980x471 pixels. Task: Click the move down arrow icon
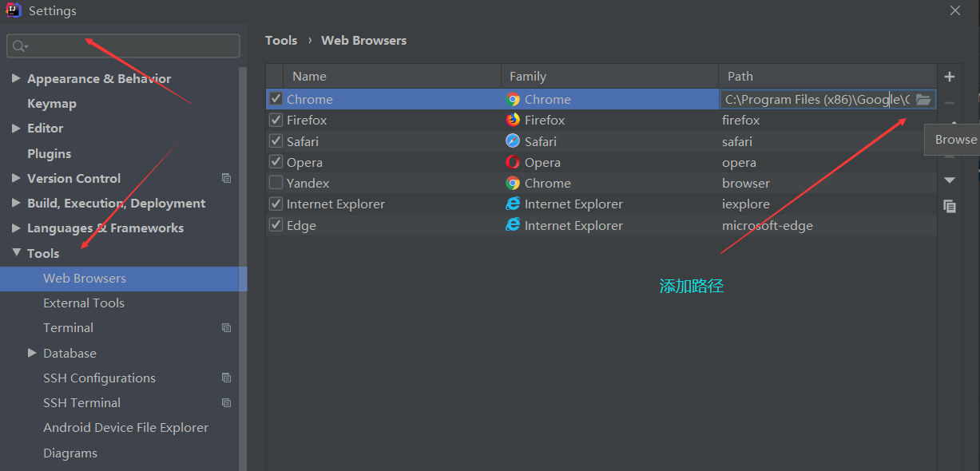(949, 180)
